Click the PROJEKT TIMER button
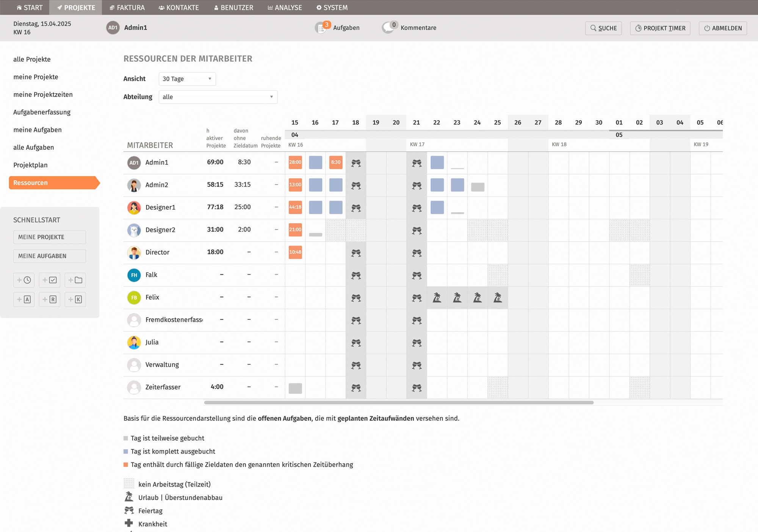Screen dimensions: 758x532 [660, 28]
